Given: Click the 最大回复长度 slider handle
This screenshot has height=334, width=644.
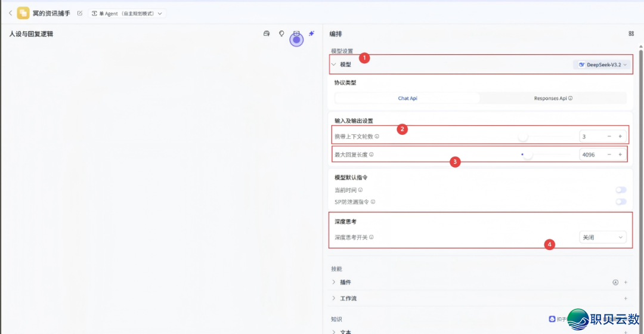Looking at the screenshot, I should pyautogui.click(x=528, y=155).
